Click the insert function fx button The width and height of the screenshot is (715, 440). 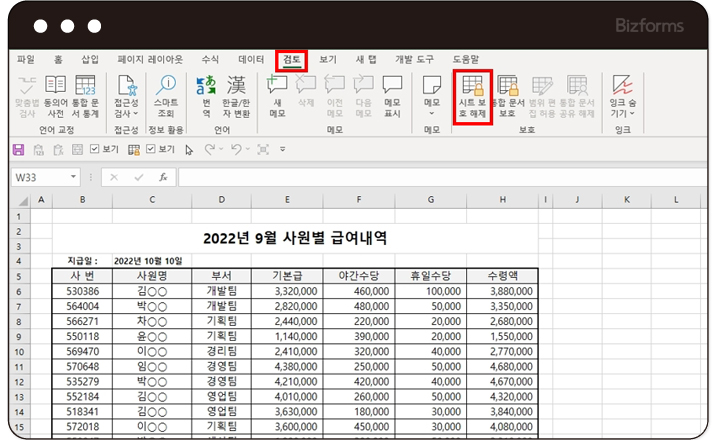point(162,177)
